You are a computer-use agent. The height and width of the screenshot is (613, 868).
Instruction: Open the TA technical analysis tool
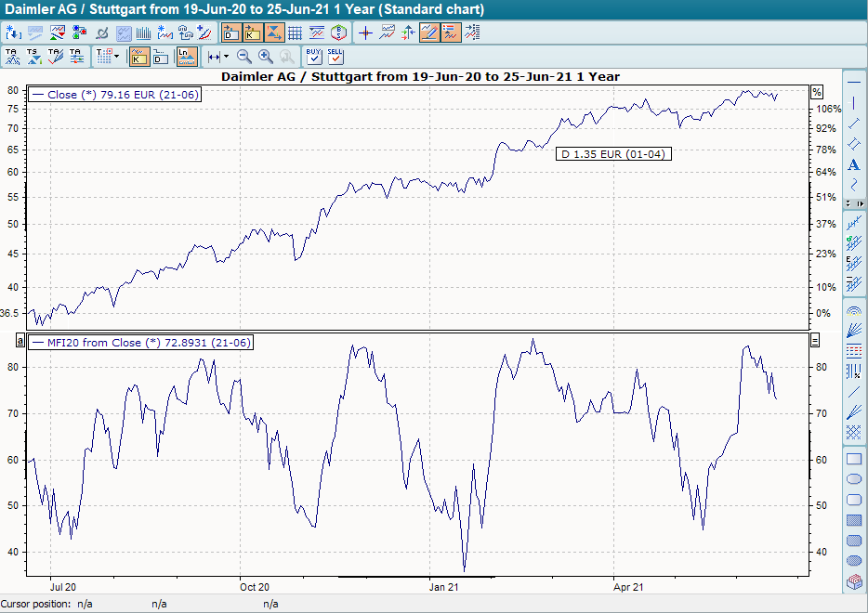[12, 56]
